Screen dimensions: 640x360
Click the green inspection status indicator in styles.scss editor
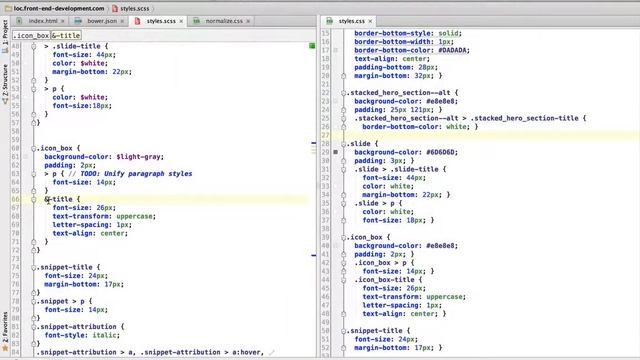tap(312, 46)
